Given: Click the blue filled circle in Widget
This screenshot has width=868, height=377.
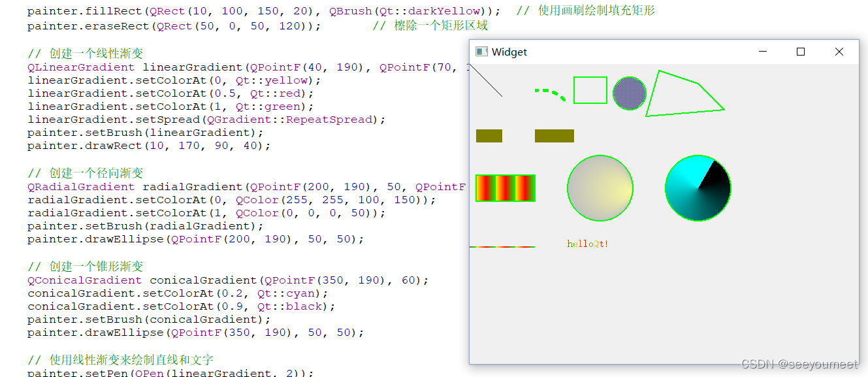Looking at the screenshot, I should [630, 93].
